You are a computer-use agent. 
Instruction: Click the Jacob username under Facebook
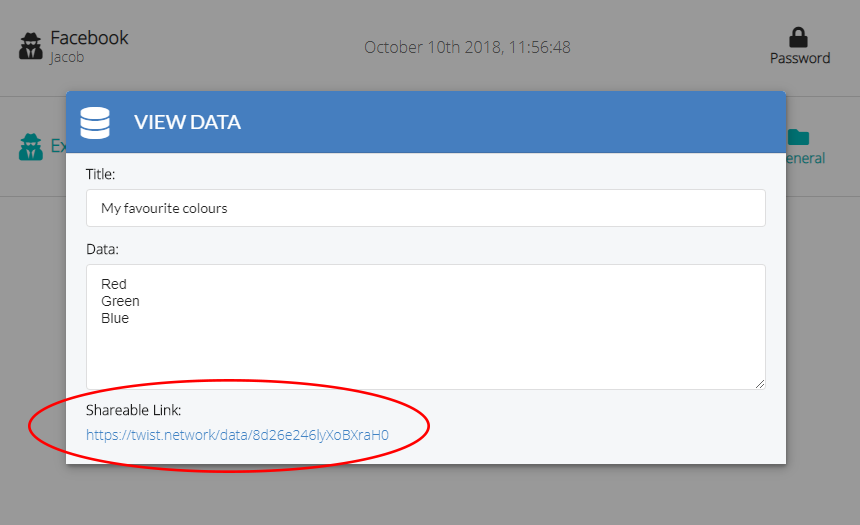67,57
